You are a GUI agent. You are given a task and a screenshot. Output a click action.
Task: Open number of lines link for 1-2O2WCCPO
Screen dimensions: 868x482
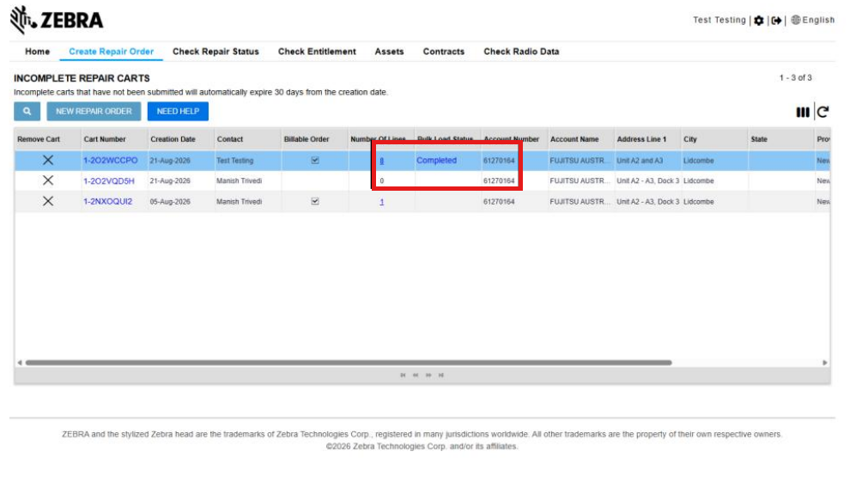tap(381, 161)
